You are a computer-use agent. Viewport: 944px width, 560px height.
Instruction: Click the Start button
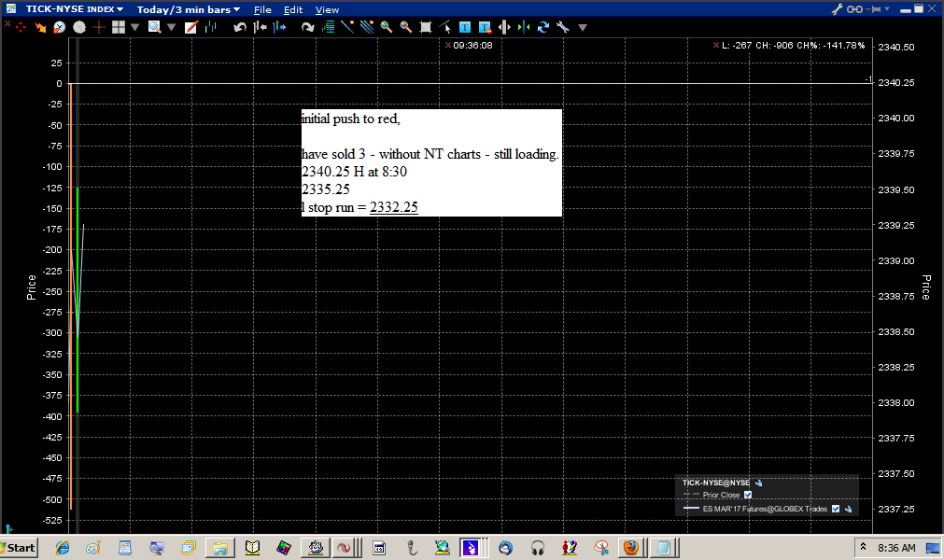pyautogui.click(x=19, y=548)
